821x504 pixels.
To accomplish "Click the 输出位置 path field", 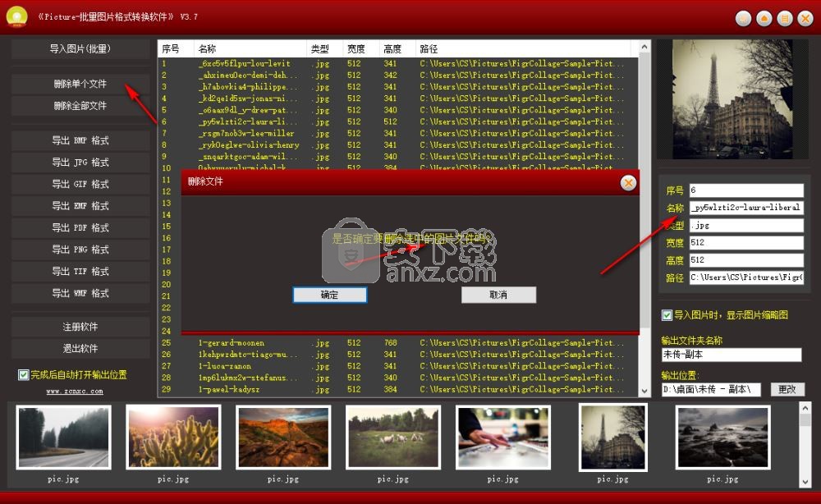I will 711,389.
